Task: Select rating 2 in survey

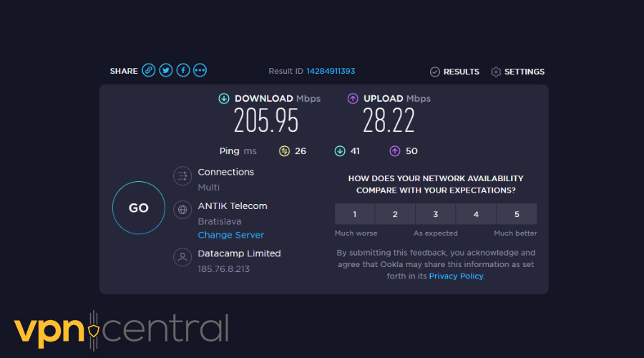Action: tap(395, 214)
